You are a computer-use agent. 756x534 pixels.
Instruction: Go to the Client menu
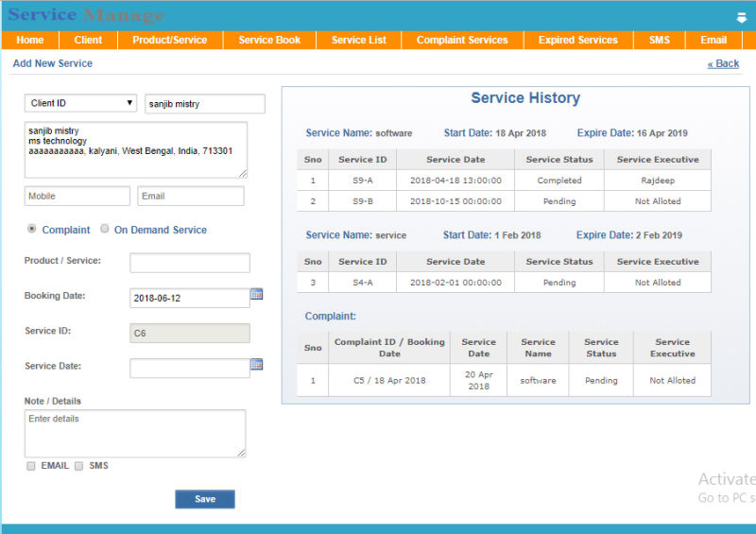tap(88, 40)
